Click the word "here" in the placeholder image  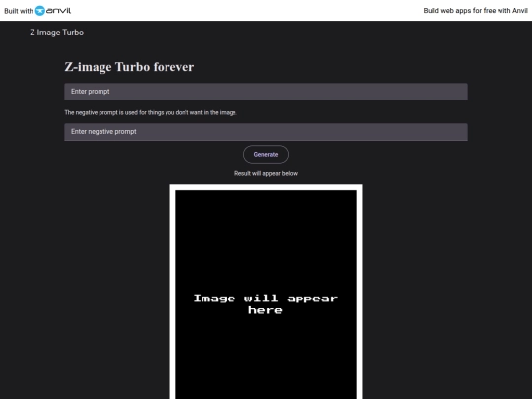tap(265, 310)
